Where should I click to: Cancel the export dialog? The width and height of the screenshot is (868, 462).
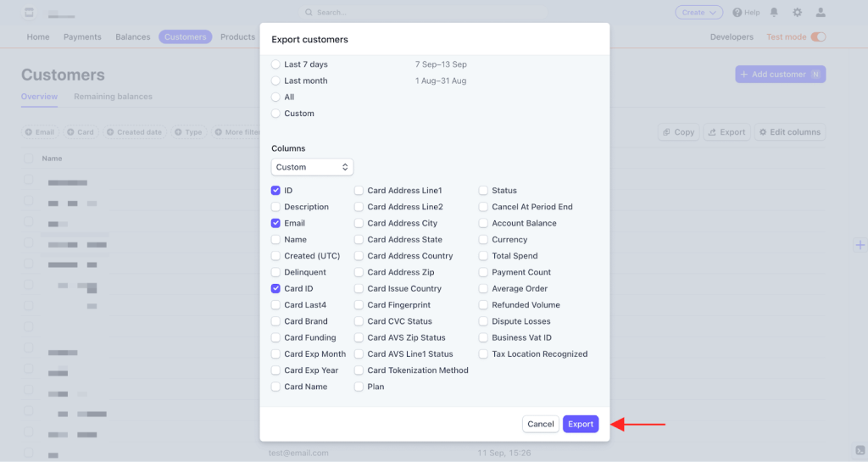pos(540,424)
